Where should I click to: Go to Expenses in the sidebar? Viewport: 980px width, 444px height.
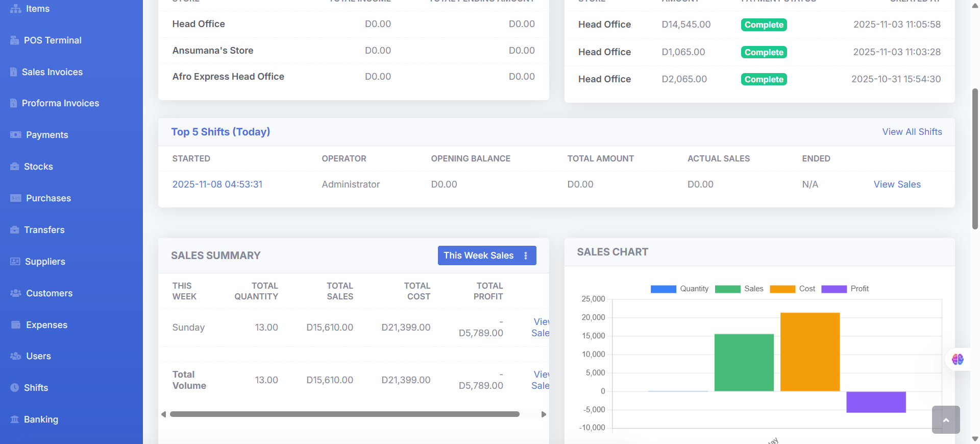pyautogui.click(x=46, y=325)
